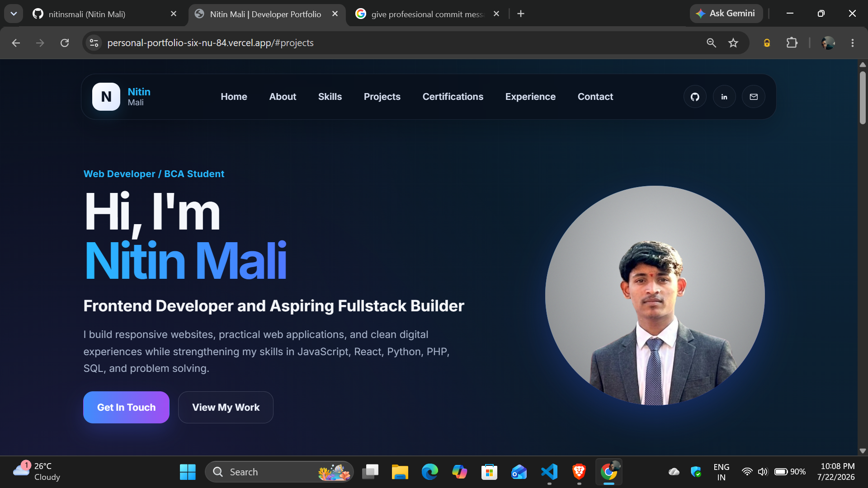Open clock showing 10:08 PM
The height and width of the screenshot is (488, 868).
pyautogui.click(x=836, y=471)
